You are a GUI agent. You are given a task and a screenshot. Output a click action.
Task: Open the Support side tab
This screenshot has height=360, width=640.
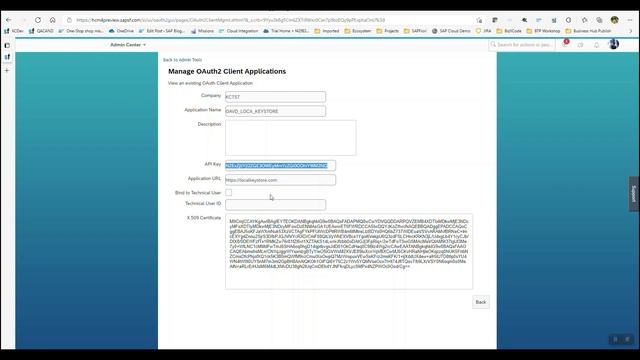633,194
